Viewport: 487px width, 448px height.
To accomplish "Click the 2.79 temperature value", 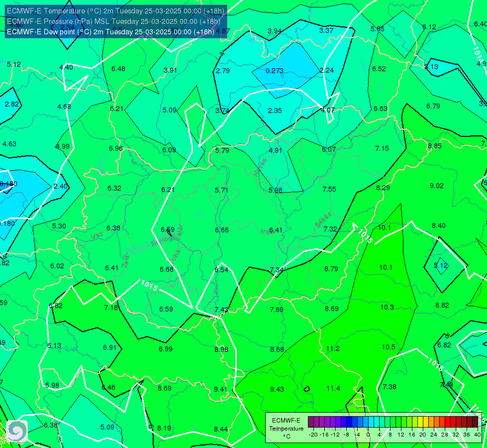I will 223,71.
